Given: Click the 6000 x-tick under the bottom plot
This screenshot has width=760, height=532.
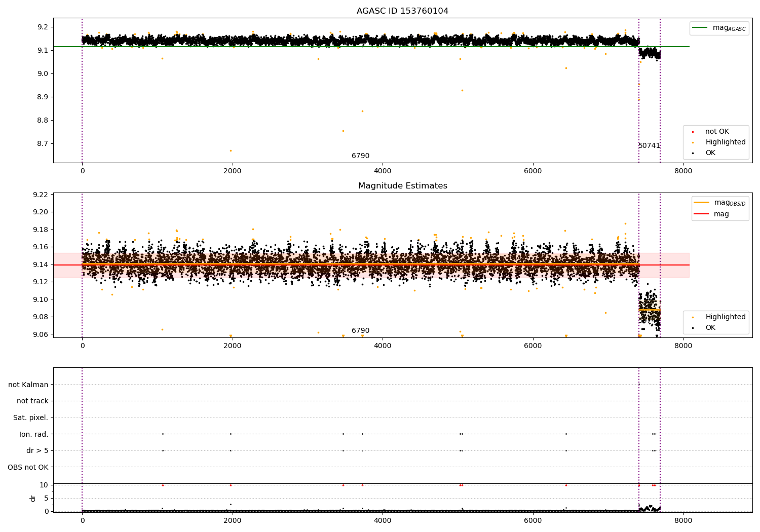Looking at the screenshot, I should (x=533, y=521).
